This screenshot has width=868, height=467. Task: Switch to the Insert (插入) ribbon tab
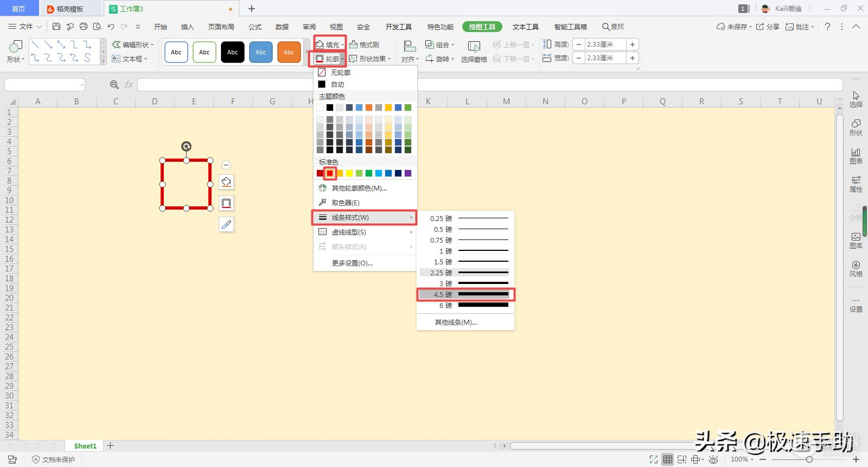[187, 27]
